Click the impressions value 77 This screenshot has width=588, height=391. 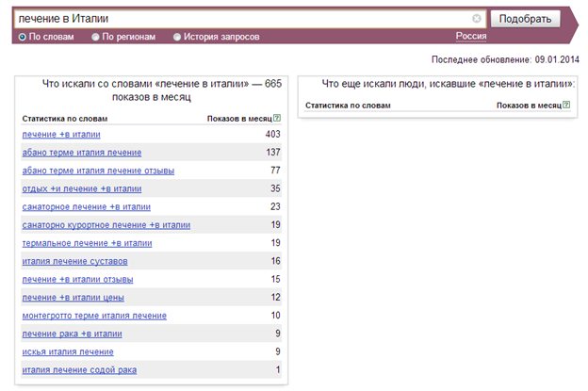point(275,171)
